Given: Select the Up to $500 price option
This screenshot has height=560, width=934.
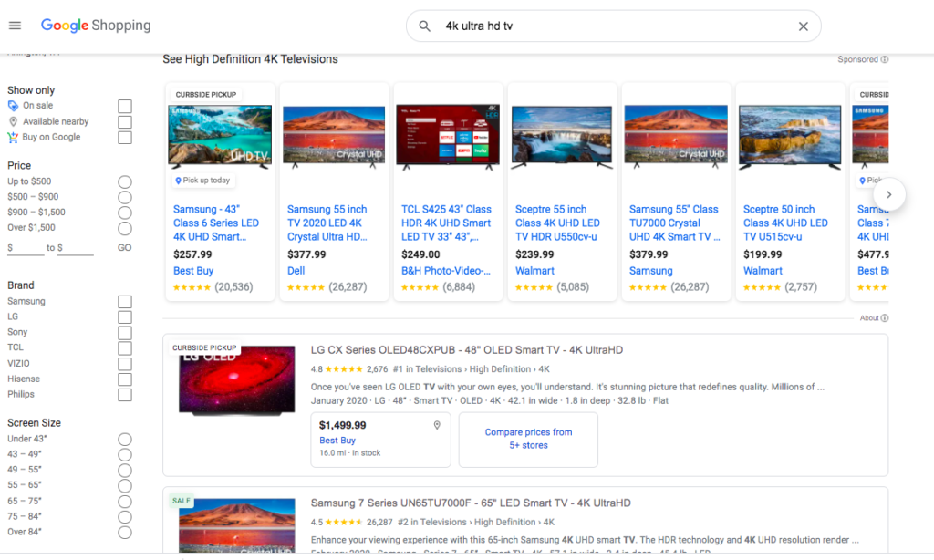Looking at the screenshot, I should point(124,182).
